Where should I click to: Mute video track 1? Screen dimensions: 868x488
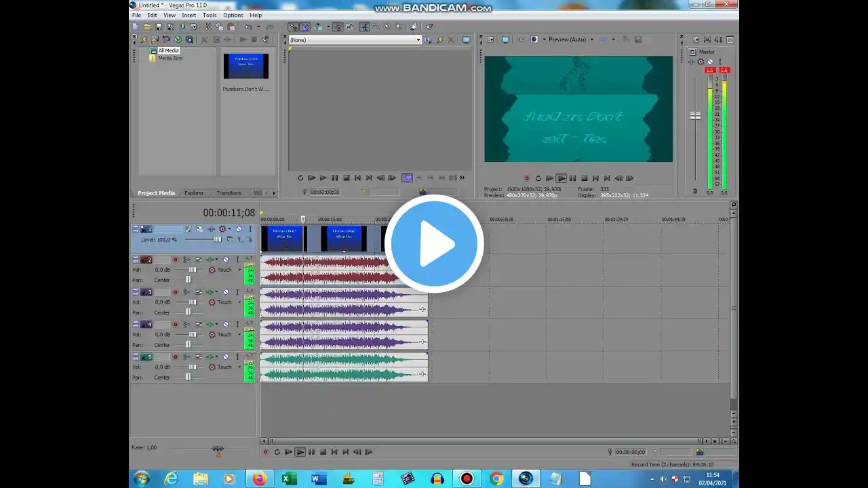point(238,229)
